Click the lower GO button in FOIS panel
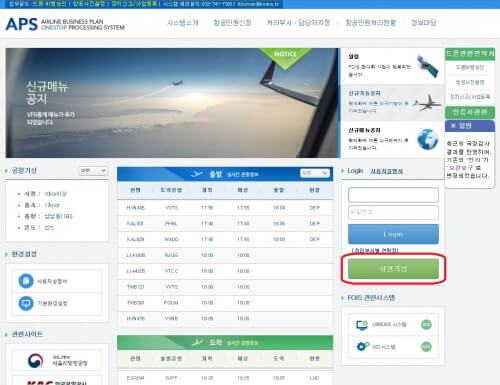The width and height of the screenshot is (500, 385). pos(426,347)
